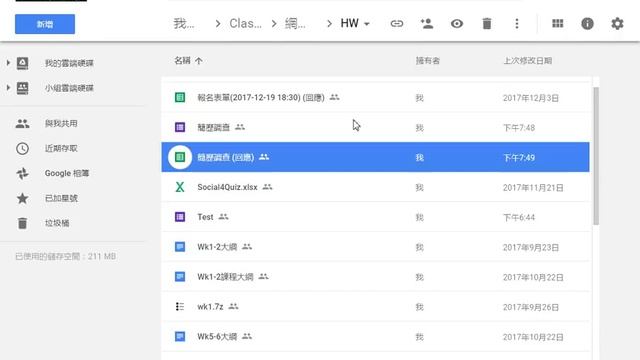Go to 網... breadcrumb folder
Image resolution: width=640 pixels, height=360 pixels.
[295, 23]
